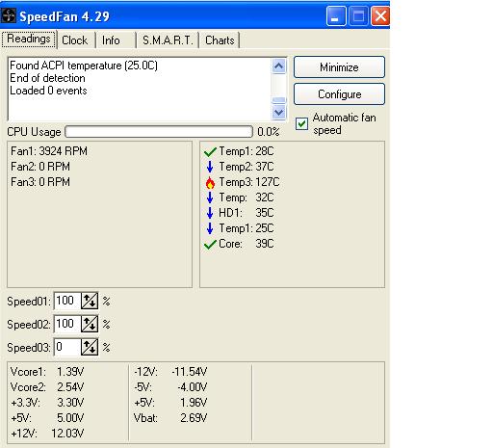Switch to the Charts tab
The width and height of the screenshot is (493, 448).
click(x=220, y=40)
